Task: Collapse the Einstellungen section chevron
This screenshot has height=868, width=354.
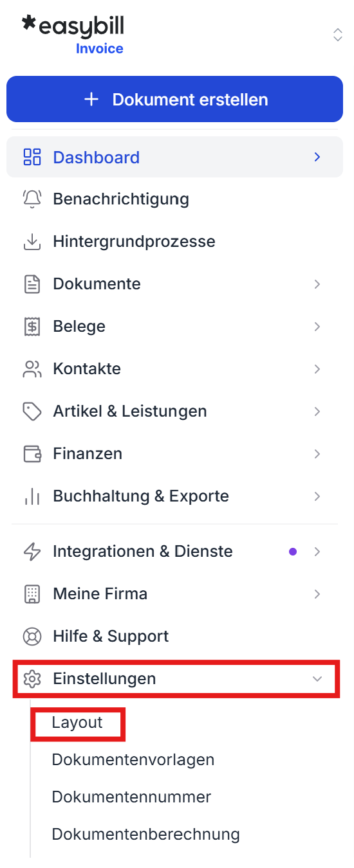Action: (x=317, y=679)
